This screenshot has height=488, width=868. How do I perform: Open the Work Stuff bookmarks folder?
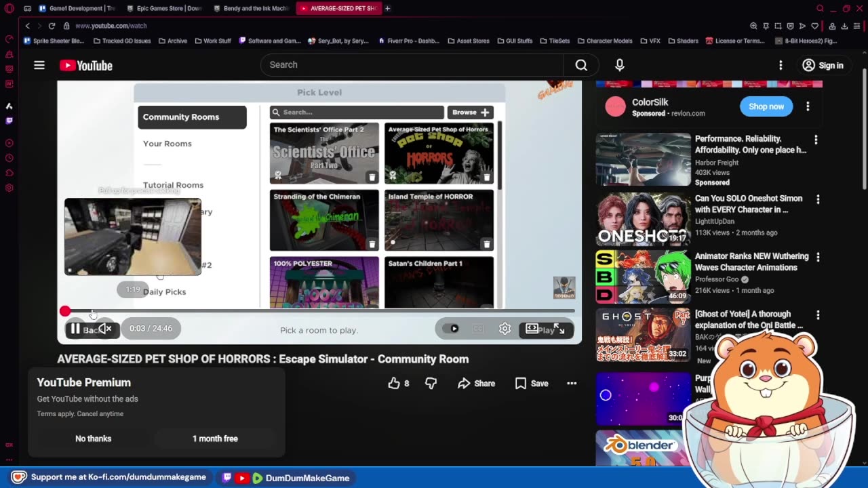click(x=213, y=41)
